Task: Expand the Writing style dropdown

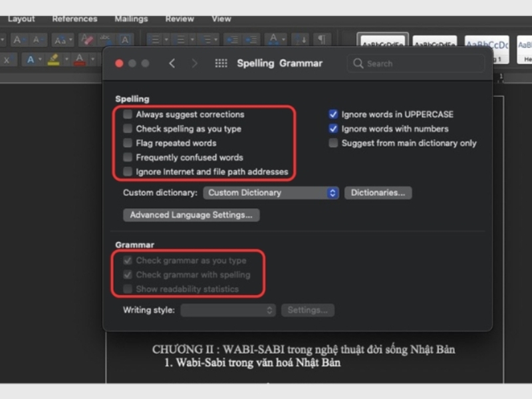Action: point(228,310)
